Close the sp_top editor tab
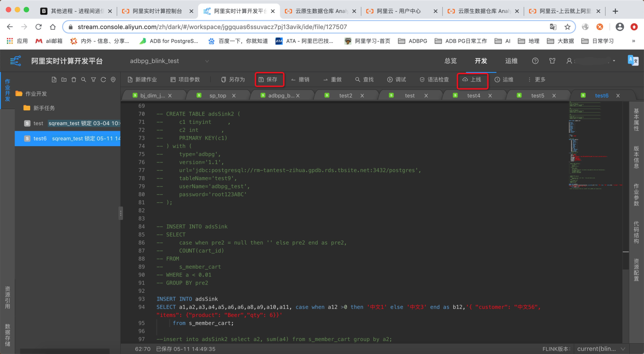644x354 pixels. point(234,96)
